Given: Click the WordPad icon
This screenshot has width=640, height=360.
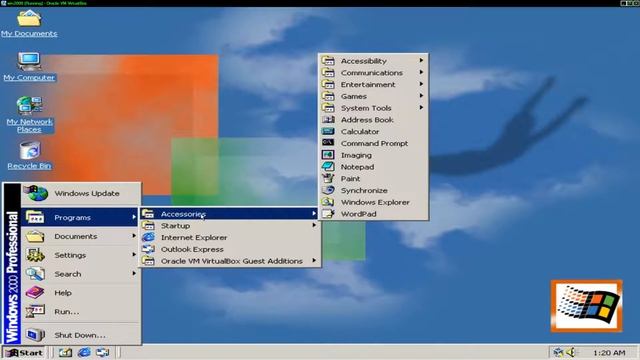Looking at the screenshot, I should (328, 214).
